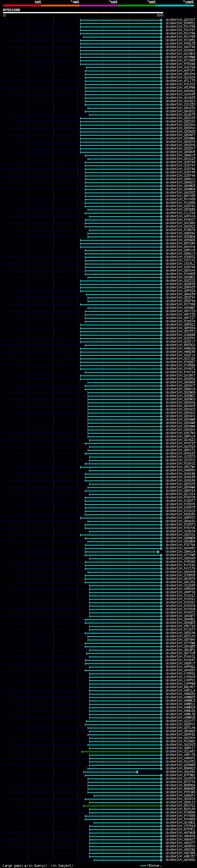Screen dimensions: 197x868
Task: Select the UniRef100_O24045 hit label
Action: coord(180,94)
